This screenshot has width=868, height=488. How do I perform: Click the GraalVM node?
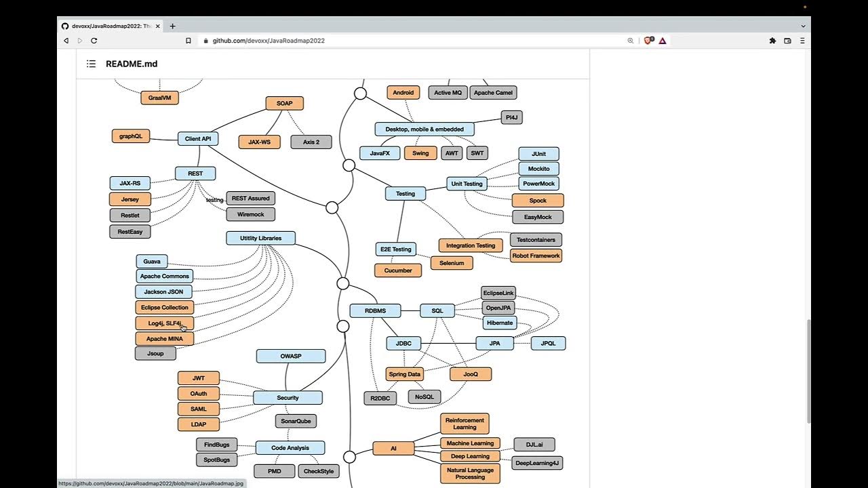(160, 98)
